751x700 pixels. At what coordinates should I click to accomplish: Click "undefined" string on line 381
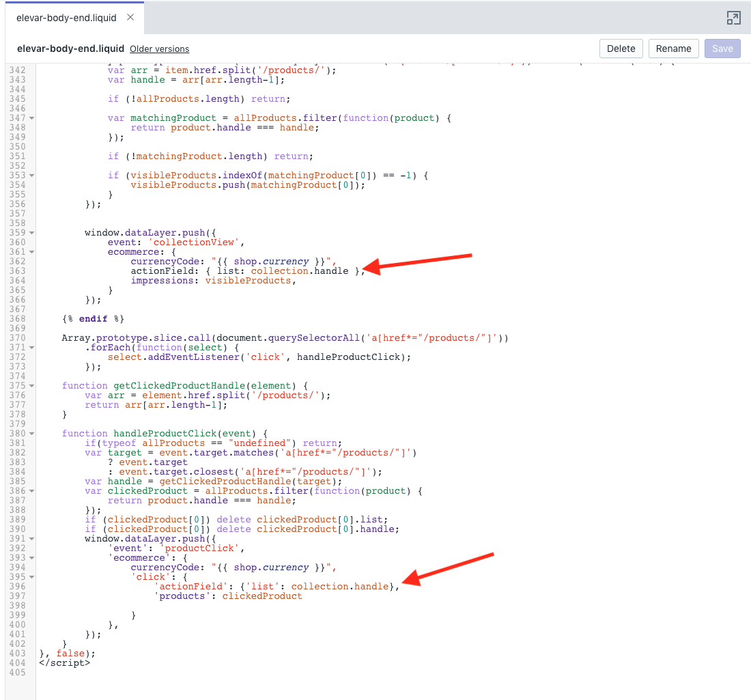(259, 443)
